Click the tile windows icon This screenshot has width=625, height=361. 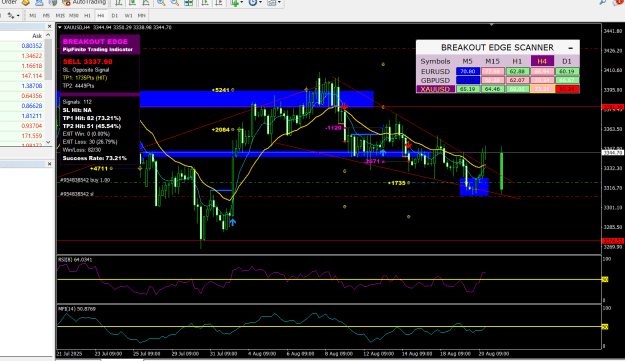click(188, 2)
